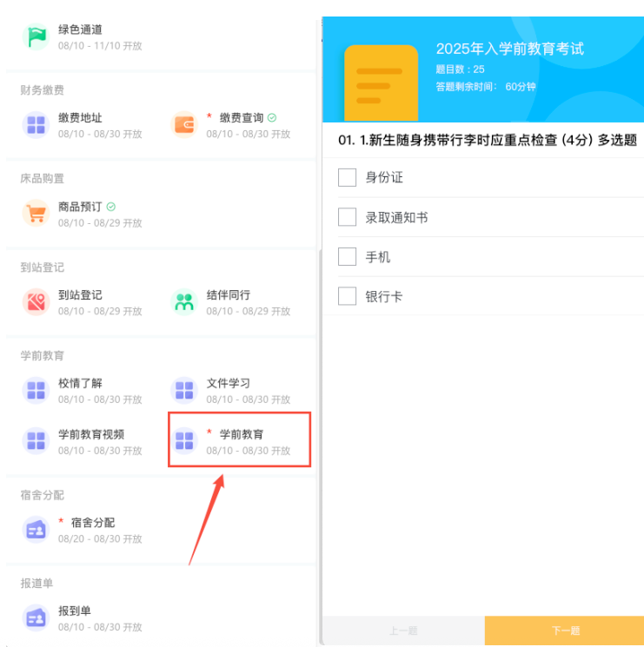Click the 床品购置 section heading
The image size is (644, 647).
pos(42,179)
